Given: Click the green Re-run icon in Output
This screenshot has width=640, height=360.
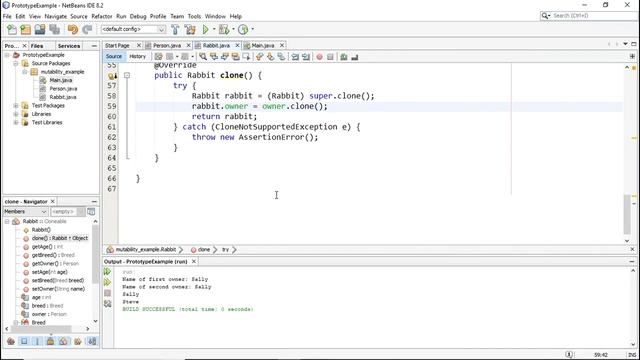Looking at the screenshot, I should (x=107, y=272).
